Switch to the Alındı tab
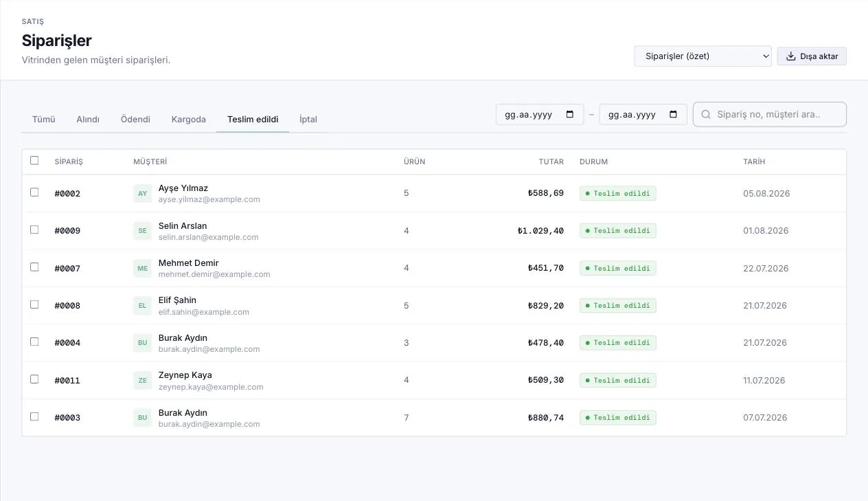 tap(88, 120)
